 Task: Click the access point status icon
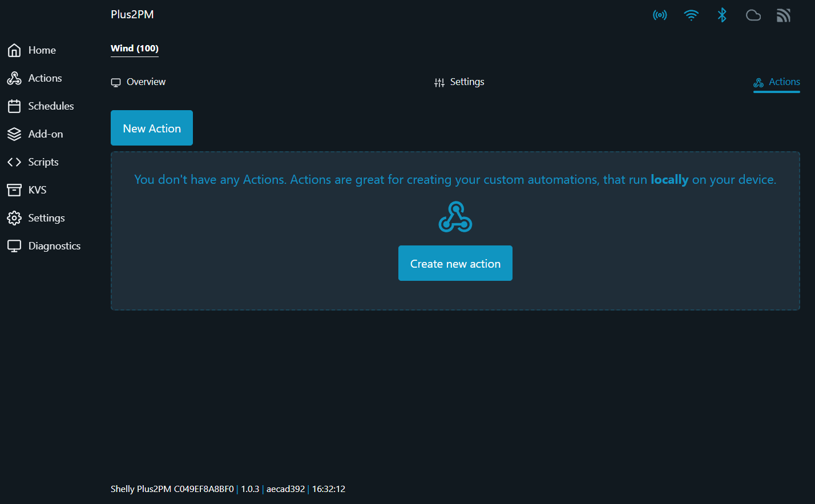point(660,15)
